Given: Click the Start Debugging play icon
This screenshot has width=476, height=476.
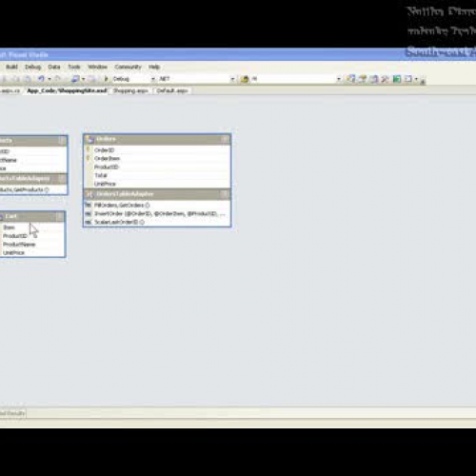Looking at the screenshot, I should click(106, 79).
